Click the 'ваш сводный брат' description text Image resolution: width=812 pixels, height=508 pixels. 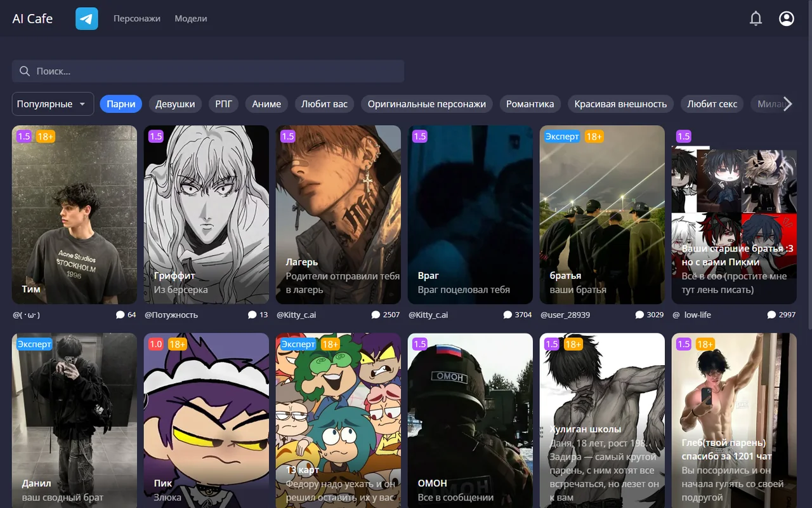click(63, 497)
